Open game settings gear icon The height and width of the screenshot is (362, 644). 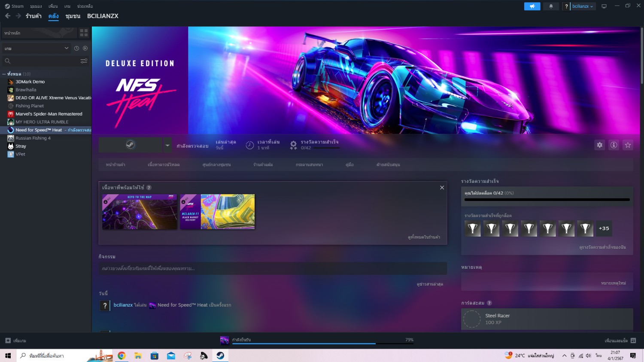point(599,145)
